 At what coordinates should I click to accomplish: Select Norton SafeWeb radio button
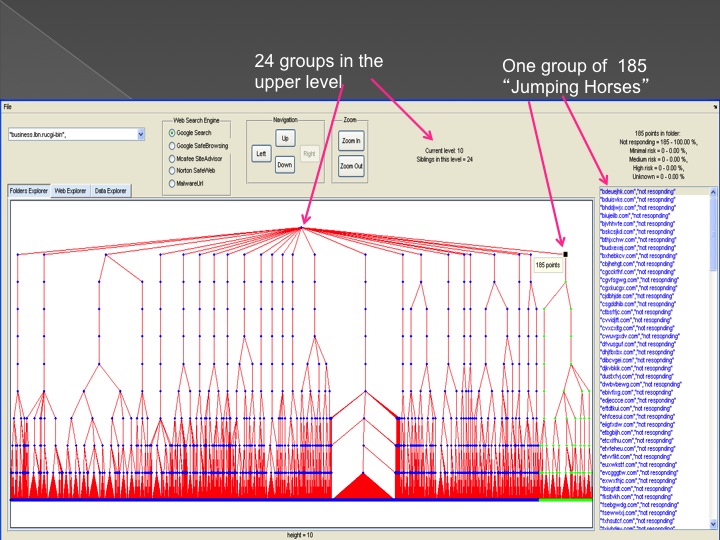click(x=172, y=171)
